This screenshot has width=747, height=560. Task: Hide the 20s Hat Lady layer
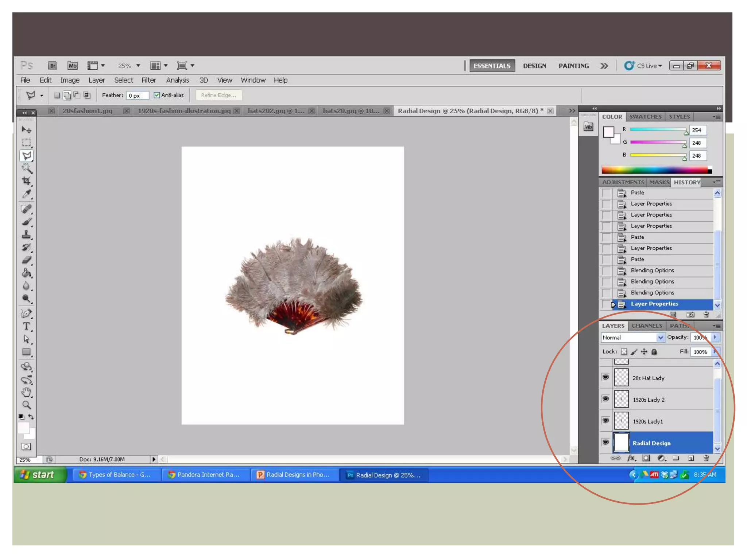point(605,377)
